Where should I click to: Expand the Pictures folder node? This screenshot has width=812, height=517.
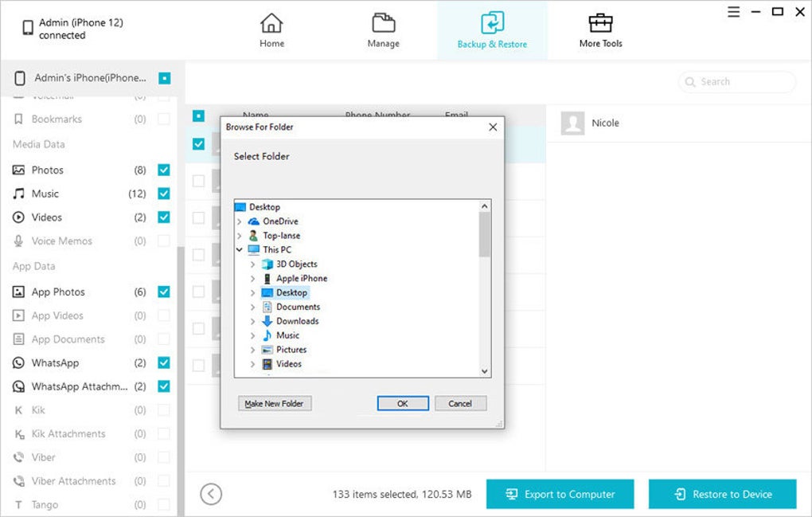252,350
